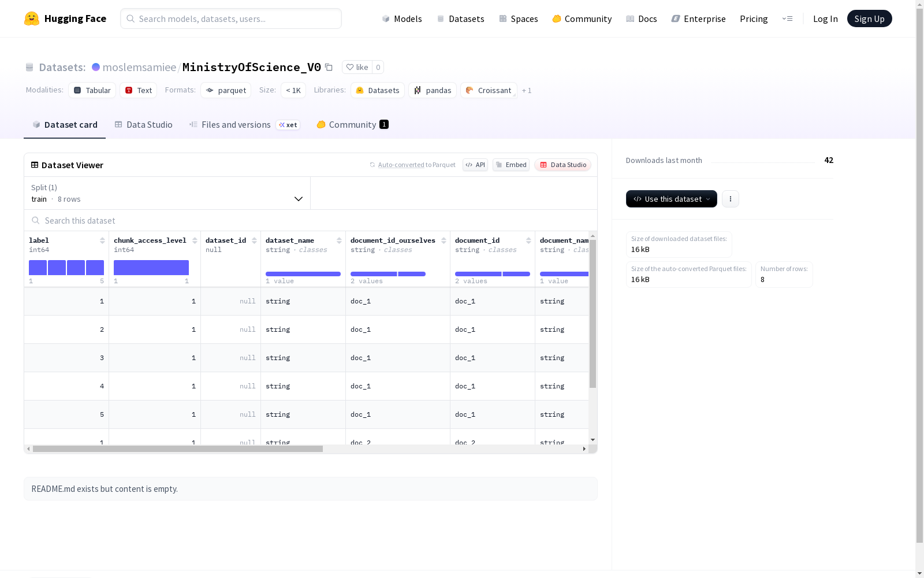Click the table vertical scrollbar thumb
Viewport: 924px width, 578px height.
point(593,314)
